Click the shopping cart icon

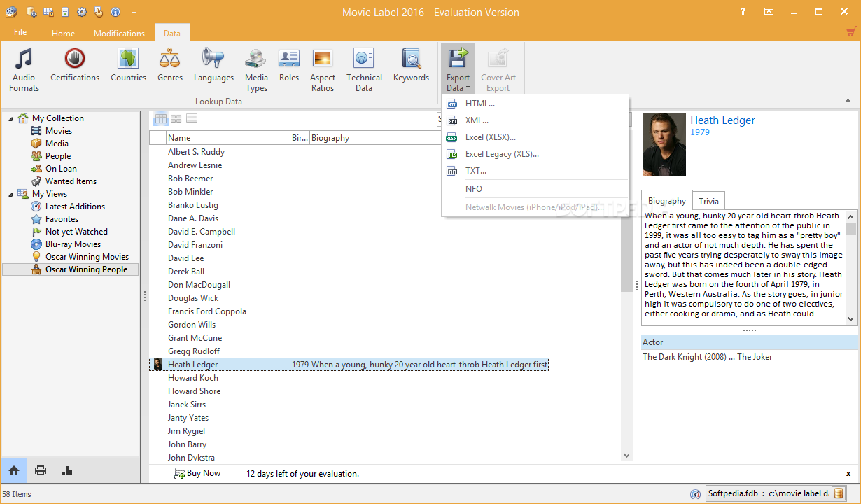(851, 31)
